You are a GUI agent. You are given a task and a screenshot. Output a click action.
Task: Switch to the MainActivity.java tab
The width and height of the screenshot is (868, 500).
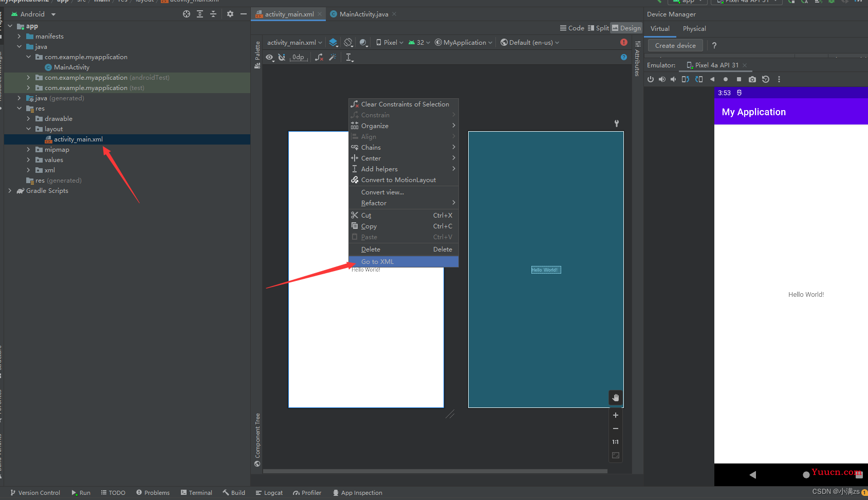click(363, 14)
